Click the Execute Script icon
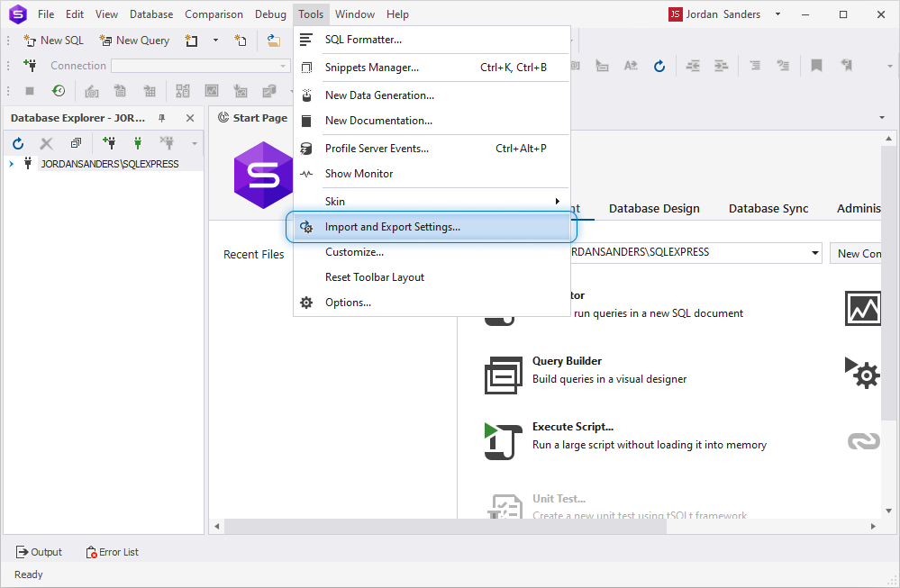900x588 pixels. click(x=504, y=441)
